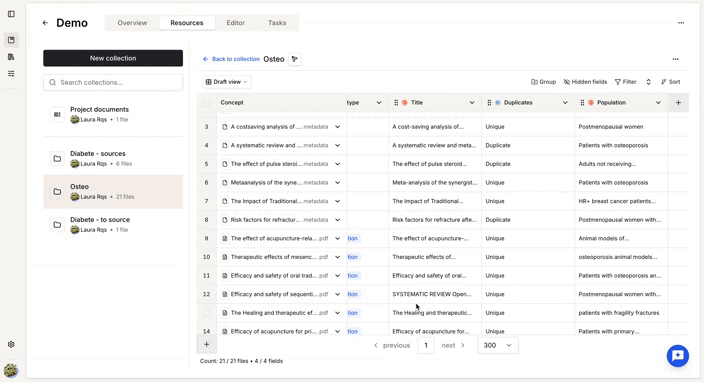Click drag handle of Duplicates column

[489, 103]
